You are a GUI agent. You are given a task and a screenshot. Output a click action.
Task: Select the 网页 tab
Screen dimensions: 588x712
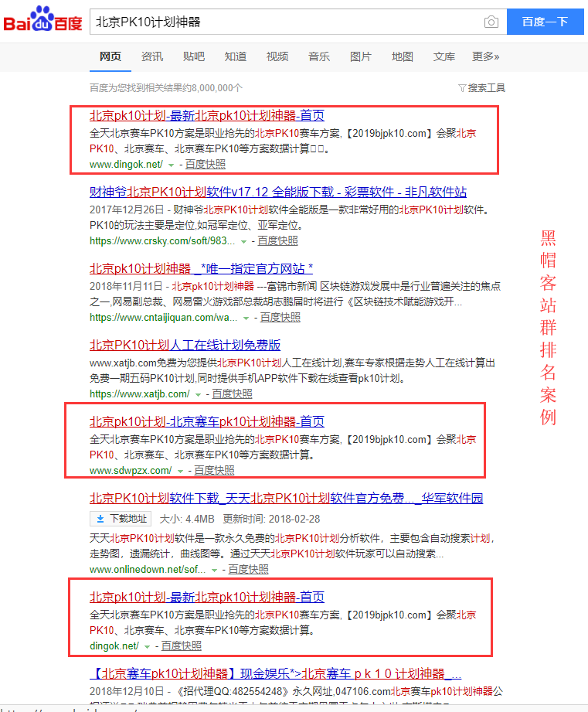coord(110,56)
